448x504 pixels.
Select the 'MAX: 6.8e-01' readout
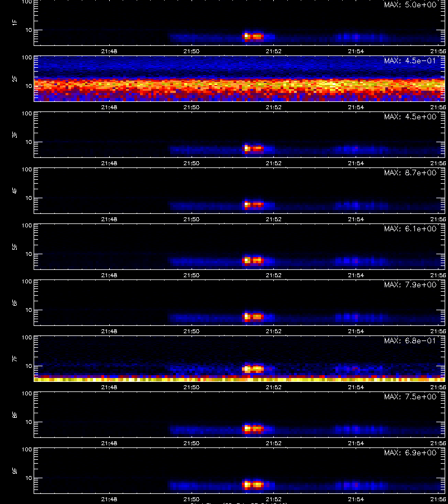click(410, 340)
